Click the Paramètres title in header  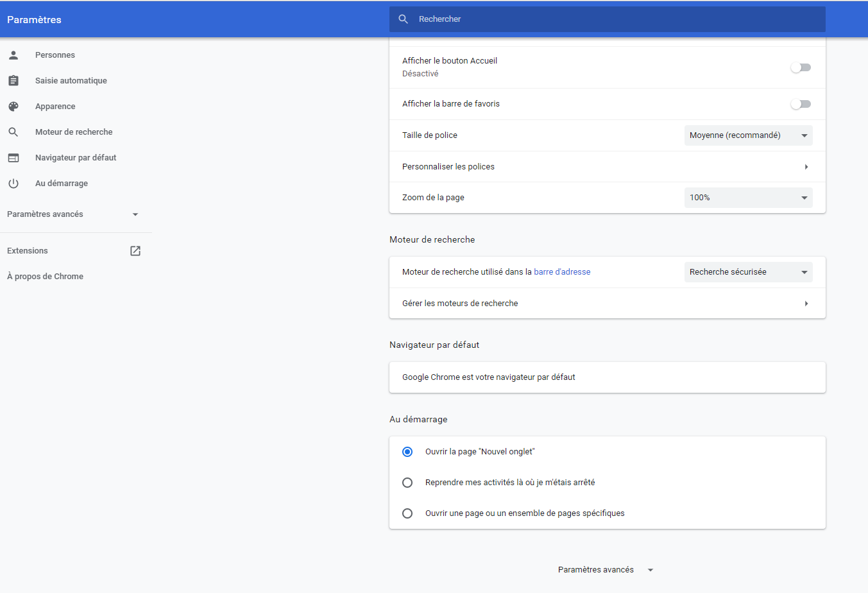[x=34, y=20]
